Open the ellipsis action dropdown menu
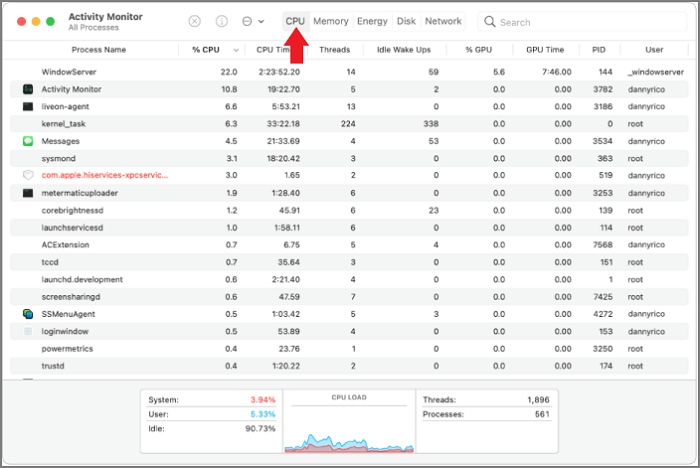The image size is (700, 468). pyautogui.click(x=254, y=21)
